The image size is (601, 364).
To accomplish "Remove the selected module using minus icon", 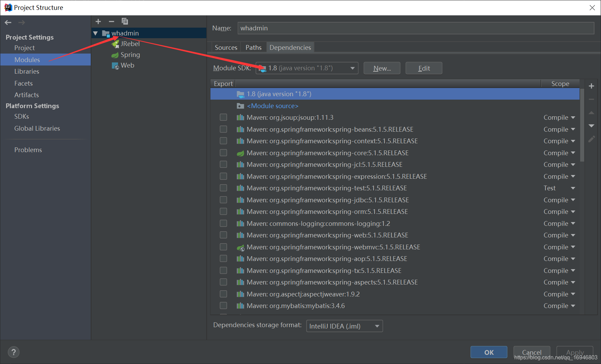I will pyautogui.click(x=111, y=21).
